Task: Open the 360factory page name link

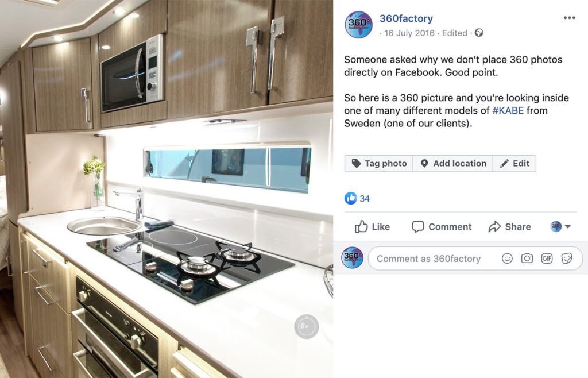Action: coord(406,18)
